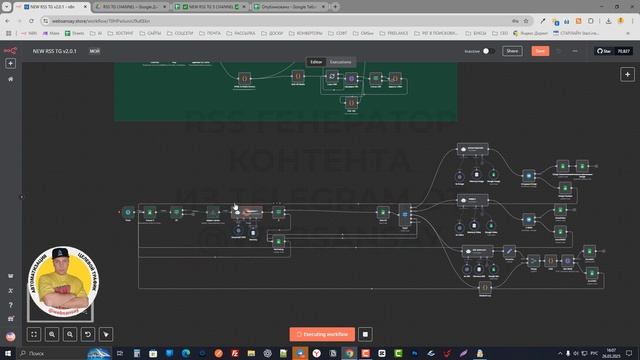Open Task View on the taskbar

click(x=120, y=353)
